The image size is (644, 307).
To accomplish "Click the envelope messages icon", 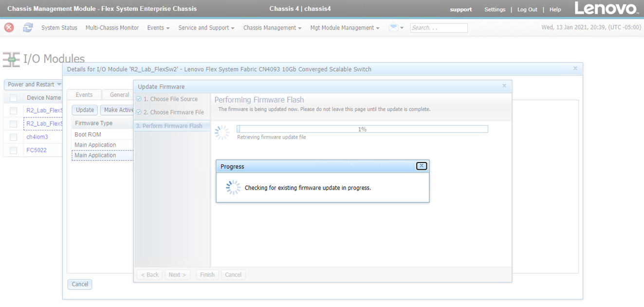I will click(x=393, y=27).
